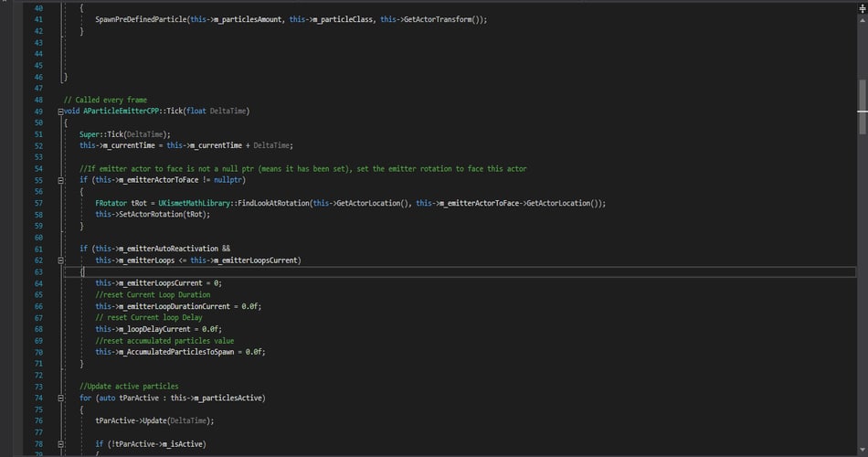Click "m_emitterLoopsCurrent = 0;" on line 64
This screenshot has height=457, width=868.
point(171,283)
